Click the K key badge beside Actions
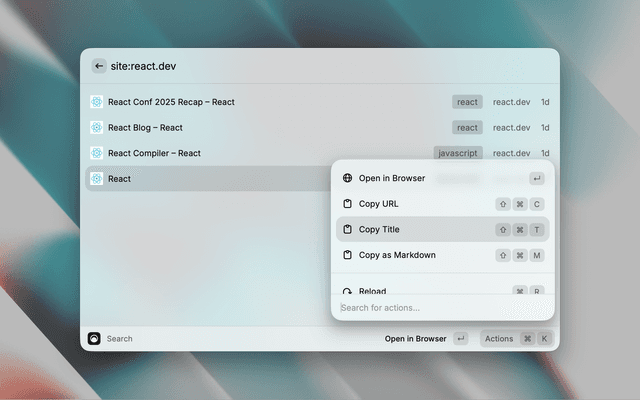This screenshot has width=640, height=400. pyautogui.click(x=544, y=338)
